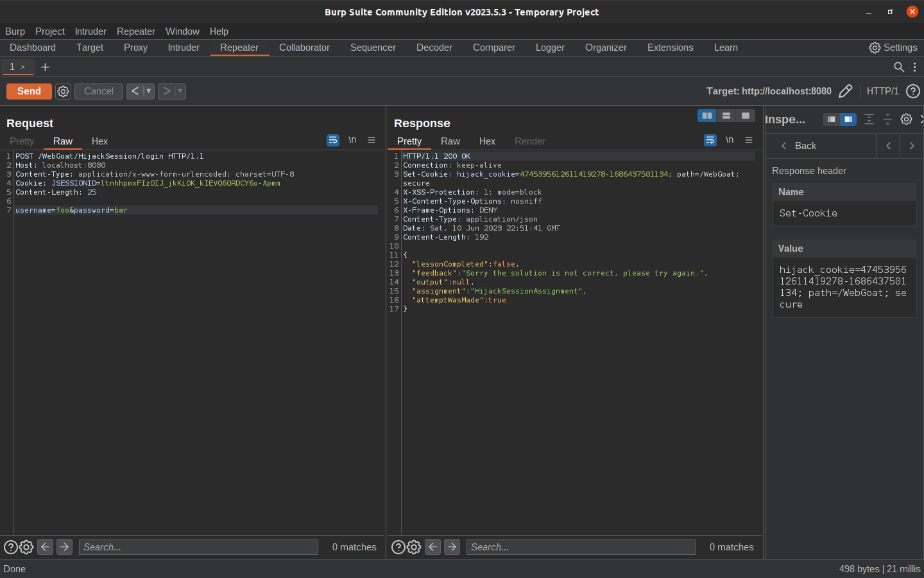Collapse all Inspector sections
Image resolution: width=924 pixels, height=578 pixels.
[887, 119]
